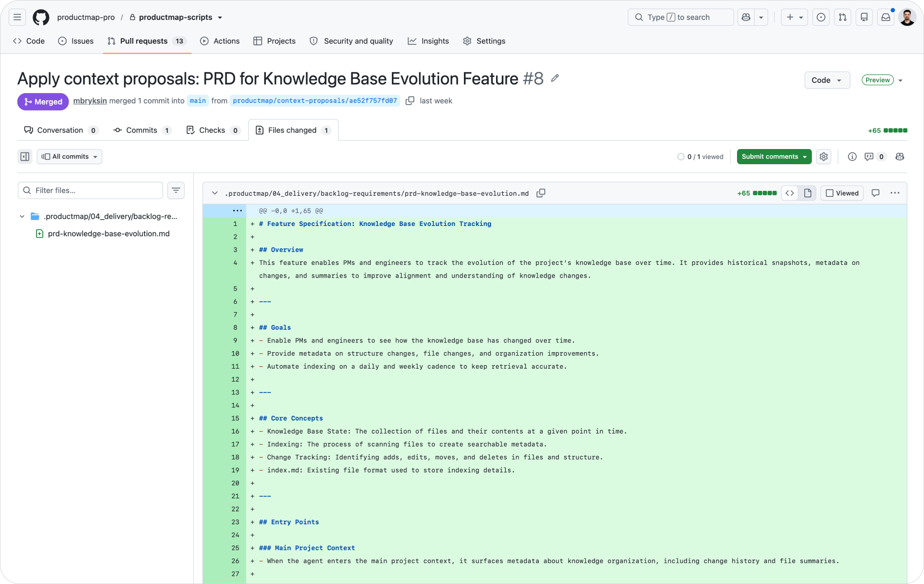Switch to Conversation tab
924x584 pixels.
pos(61,130)
